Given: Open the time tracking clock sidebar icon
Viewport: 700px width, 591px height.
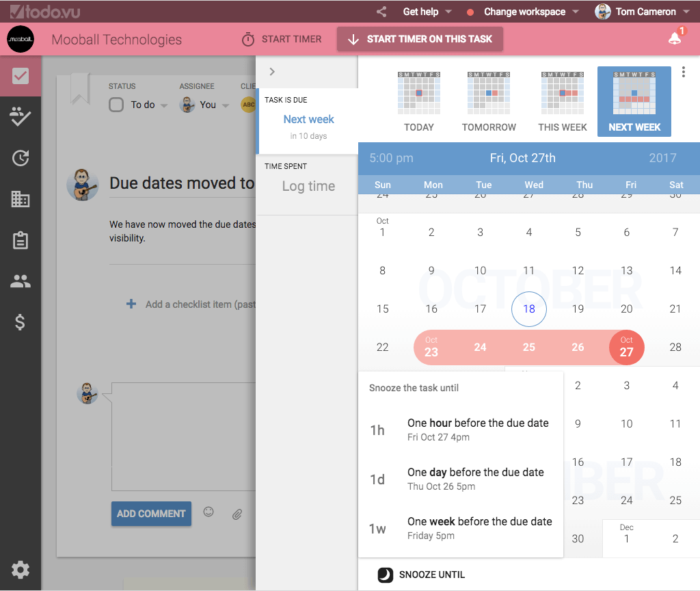Looking at the screenshot, I should point(21,158).
